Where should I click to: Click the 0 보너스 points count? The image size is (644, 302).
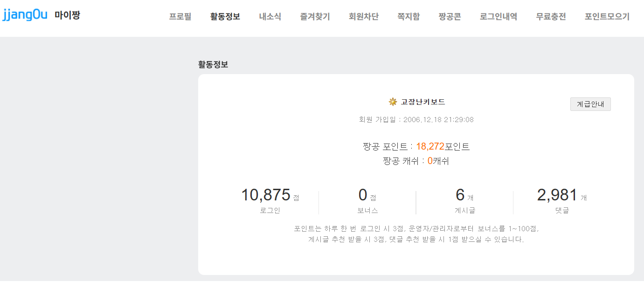coord(363,195)
